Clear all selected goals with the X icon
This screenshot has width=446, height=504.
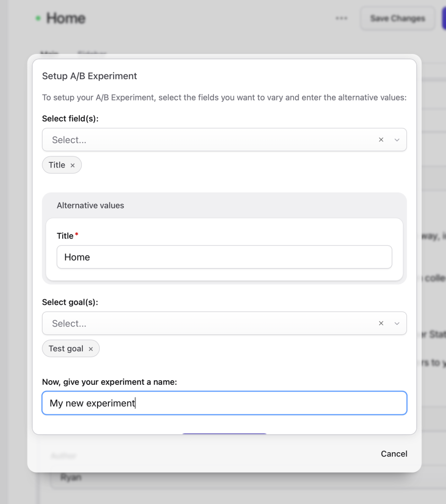(x=381, y=323)
